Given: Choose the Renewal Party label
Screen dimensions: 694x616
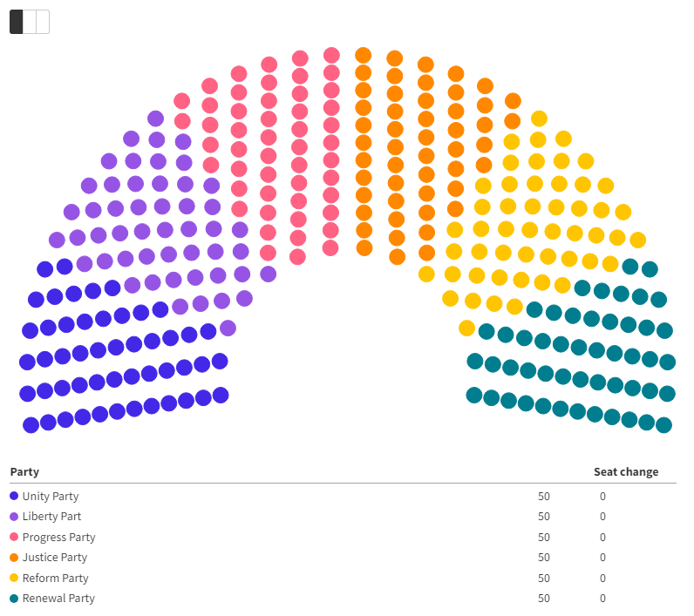Looking at the screenshot, I should 58,599.
